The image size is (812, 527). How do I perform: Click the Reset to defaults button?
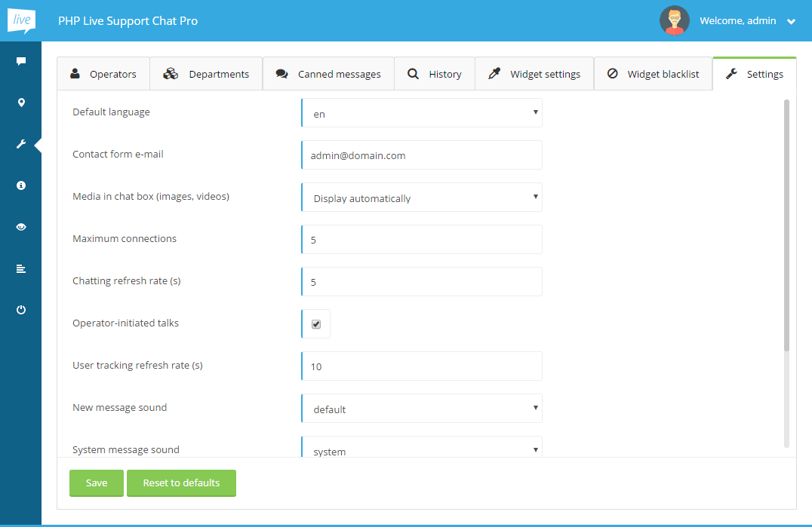(181, 483)
